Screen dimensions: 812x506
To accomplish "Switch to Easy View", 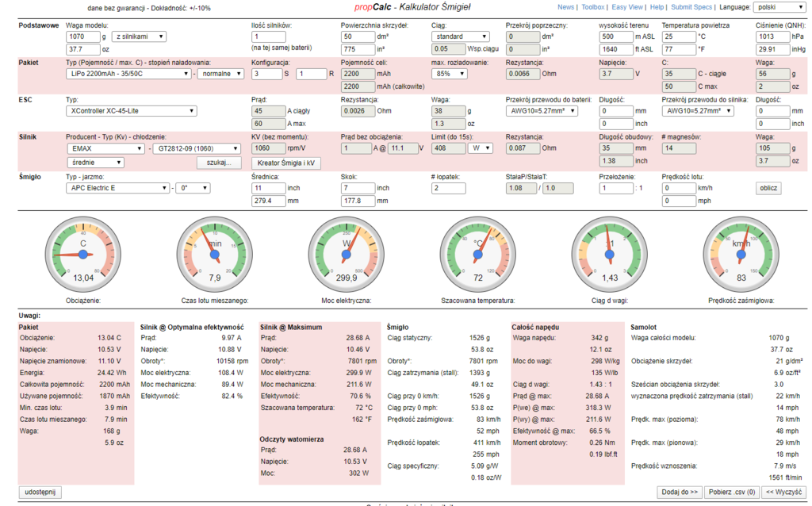I will tap(627, 6).
